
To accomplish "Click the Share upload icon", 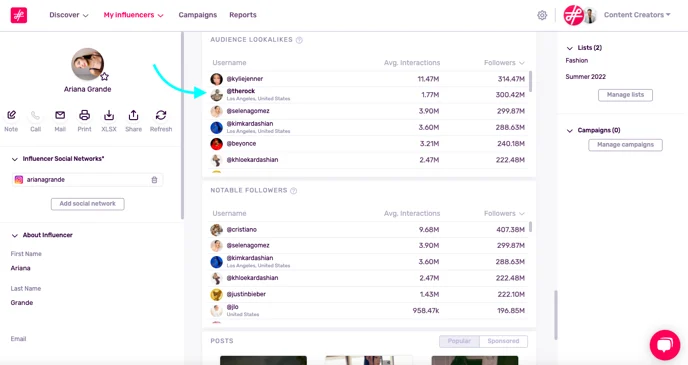I will click(x=133, y=115).
